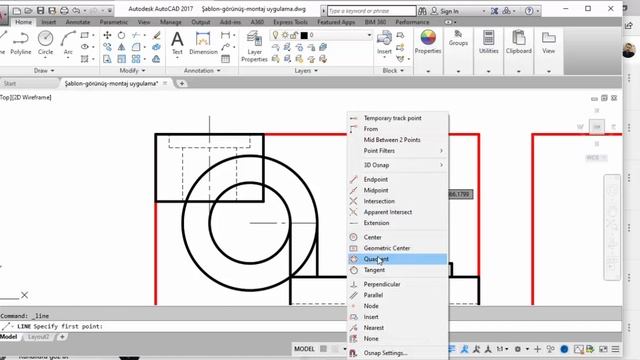Select the Circle draw tool

pyautogui.click(x=45, y=43)
